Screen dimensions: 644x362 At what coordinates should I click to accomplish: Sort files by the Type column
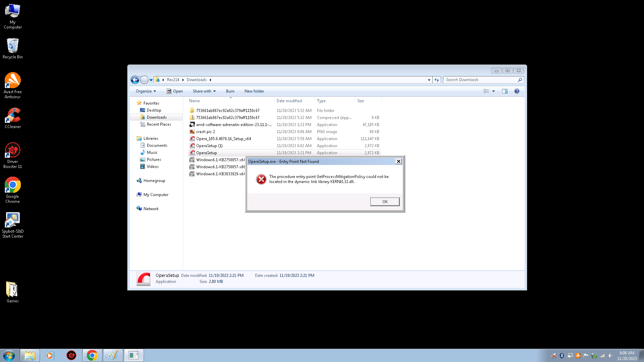pos(335,101)
